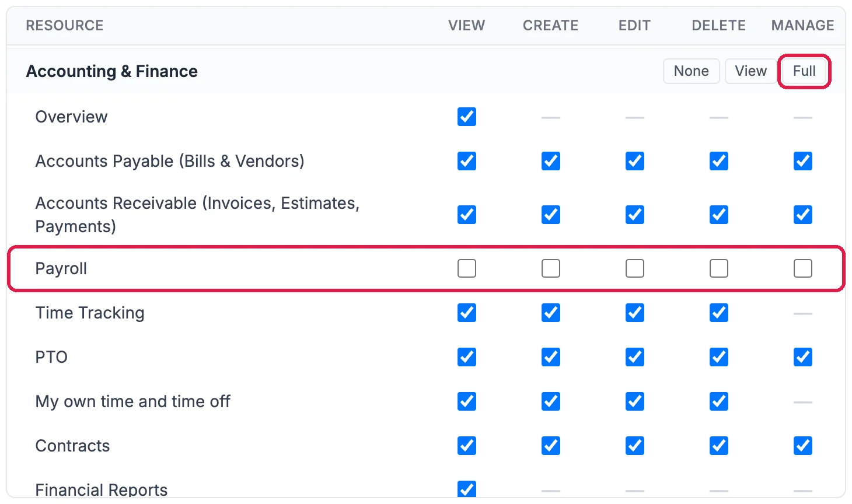The width and height of the screenshot is (852, 504).
Task: Toggle Edit for Time Tracking
Action: 635,313
